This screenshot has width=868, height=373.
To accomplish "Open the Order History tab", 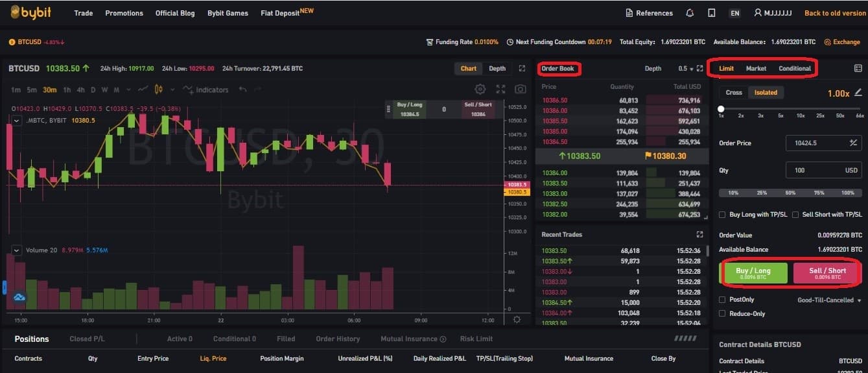I will pos(338,339).
